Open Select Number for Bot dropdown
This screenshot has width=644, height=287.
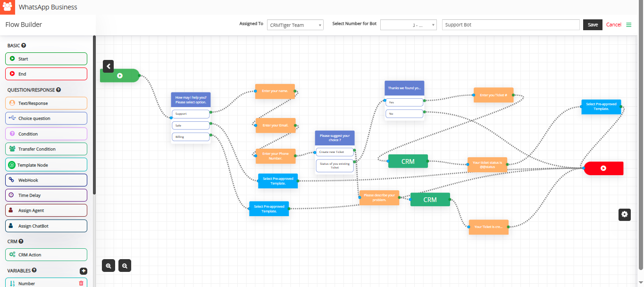coord(408,25)
